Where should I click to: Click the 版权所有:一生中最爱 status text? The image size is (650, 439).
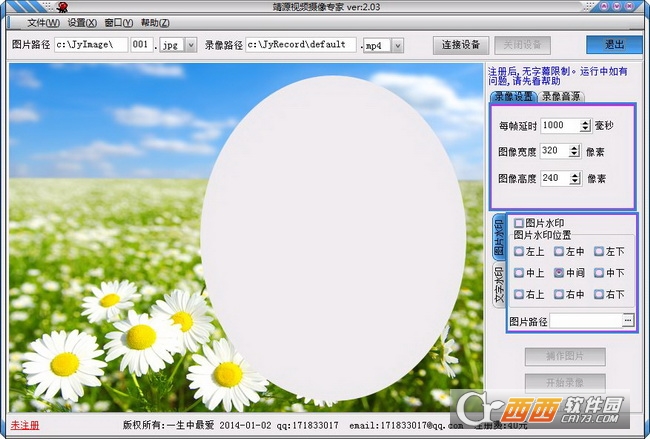(x=168, y=425)
